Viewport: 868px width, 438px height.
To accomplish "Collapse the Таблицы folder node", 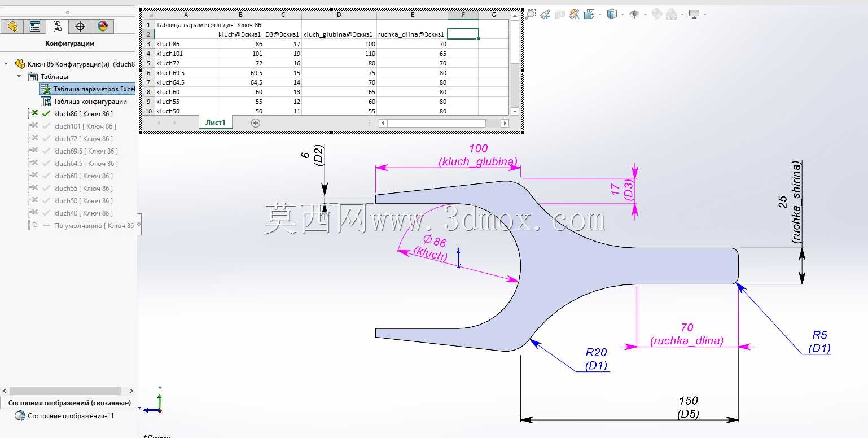I will [19, 76].
